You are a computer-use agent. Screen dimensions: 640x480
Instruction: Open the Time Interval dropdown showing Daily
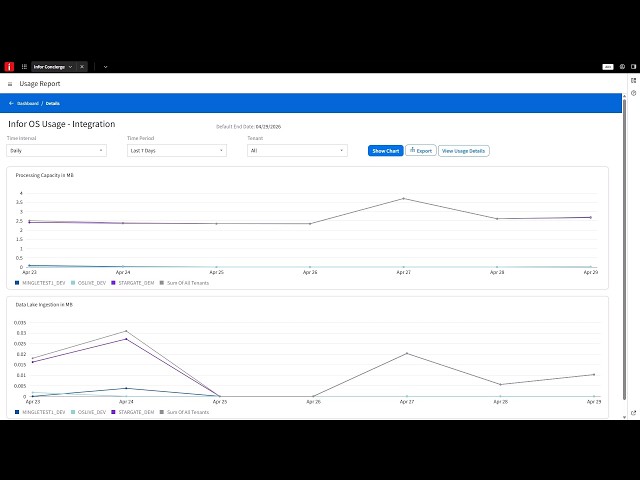pyautogui.click(x=56, y=151)
